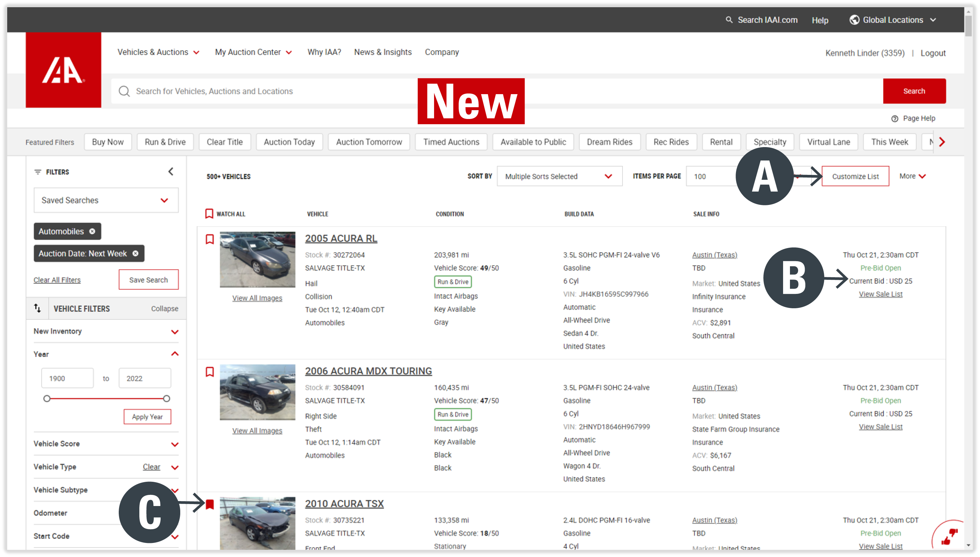Image resolution: width=980 pixels, height=557 pixels.
Task: Toggle watch bookmark on the 2005 Acura RL
Action: point(209,239)
